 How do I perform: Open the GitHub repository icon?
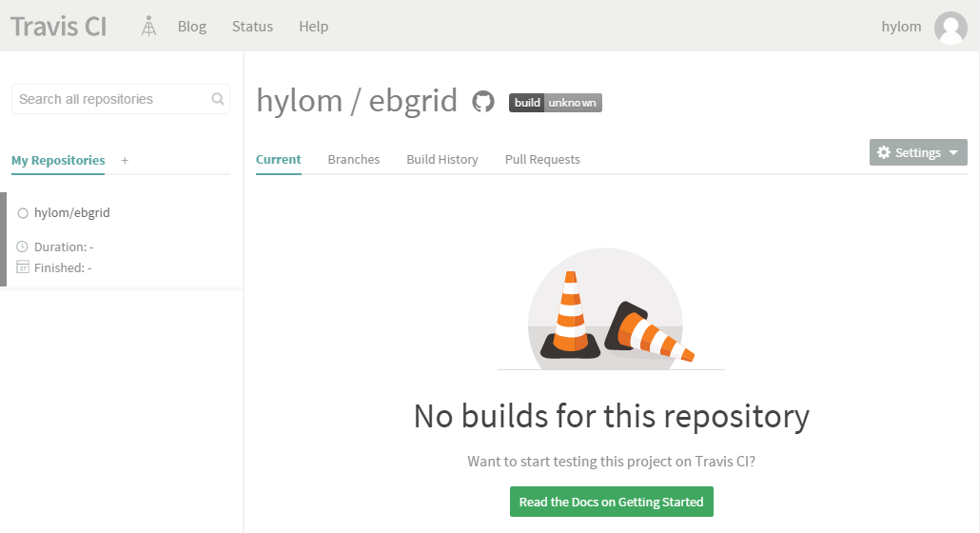pyautogui.click(x=483, y=101)
